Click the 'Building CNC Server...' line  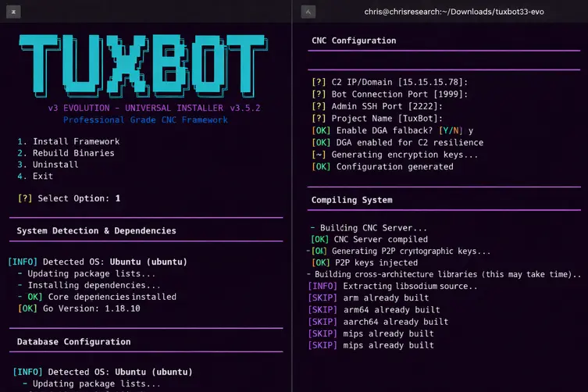[x=369, y=228]
